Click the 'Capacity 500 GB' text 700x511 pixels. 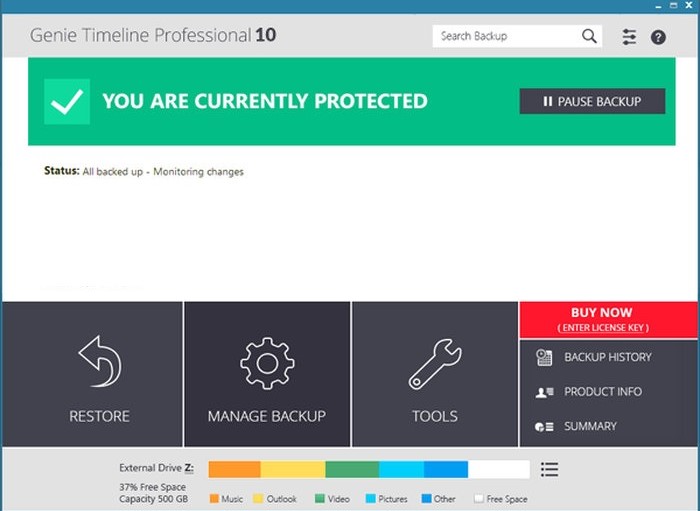(x=153, y=499)
